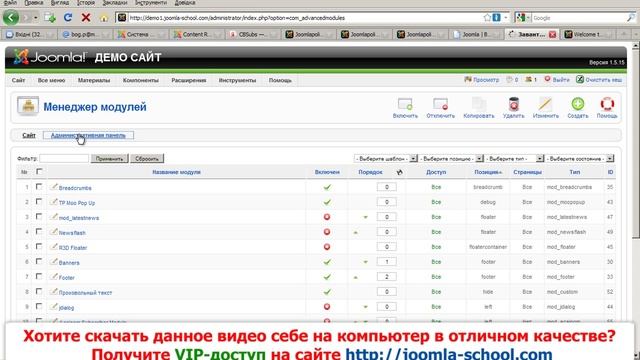The height and width of the screenshot is (360, 640).
Task: Check the Breadcrumbs row checkbox
Action: coord(39,187)
